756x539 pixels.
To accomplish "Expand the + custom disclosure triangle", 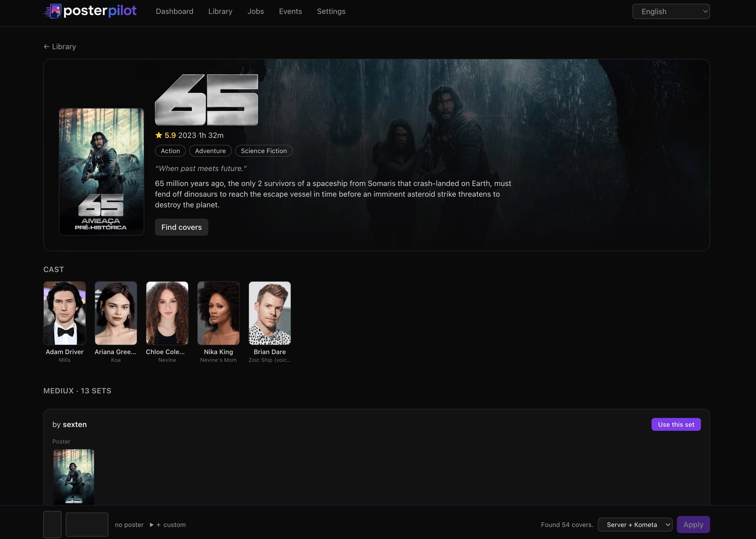I will pyautogui.click(x=151, y=525).
